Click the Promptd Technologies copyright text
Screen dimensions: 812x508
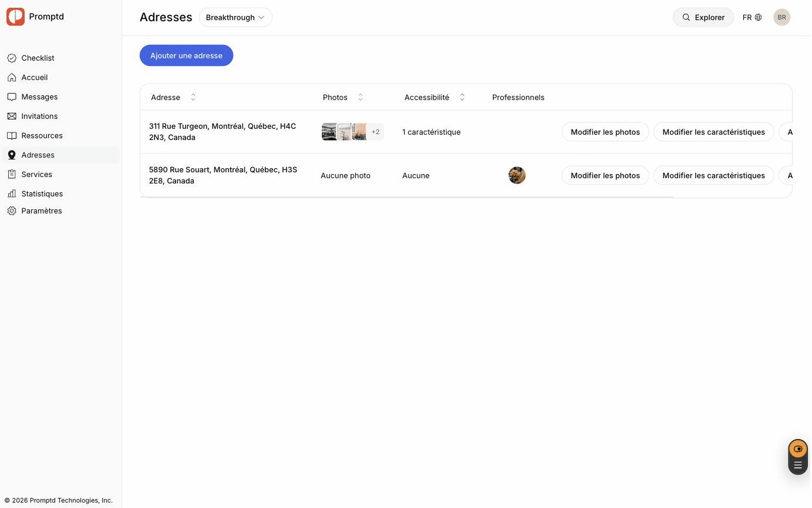59,501
